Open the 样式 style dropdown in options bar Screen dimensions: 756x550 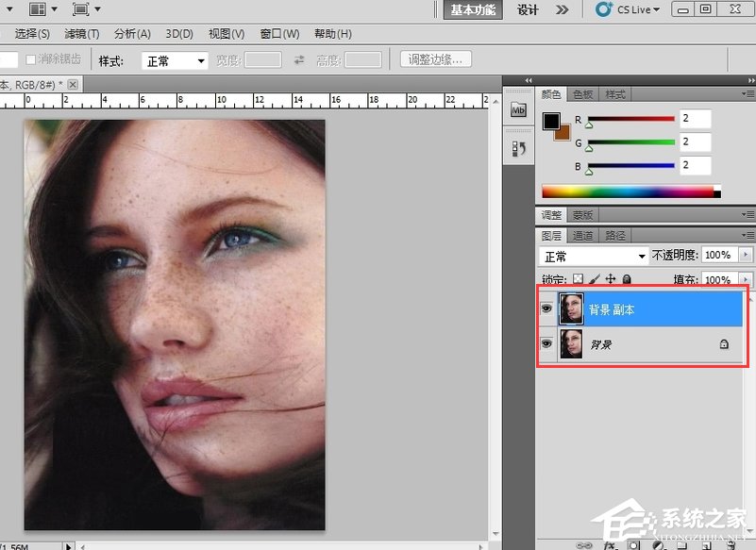175,60
